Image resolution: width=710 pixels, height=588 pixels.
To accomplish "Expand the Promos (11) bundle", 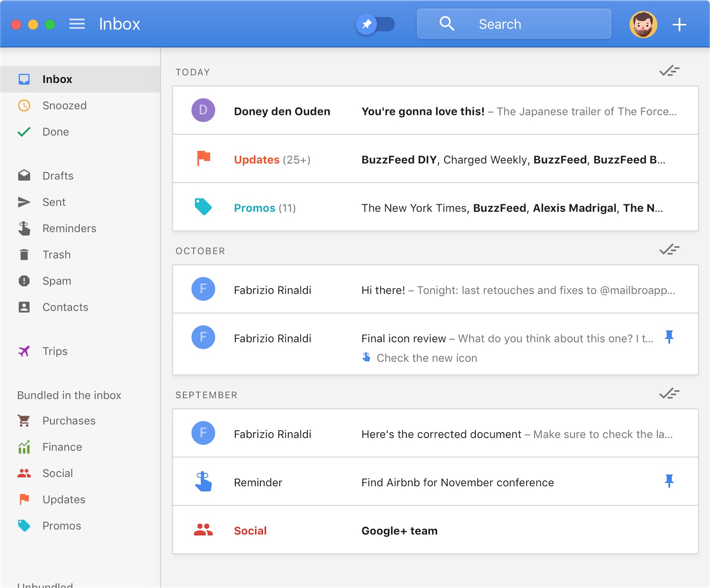I will (x=435, y=207).
